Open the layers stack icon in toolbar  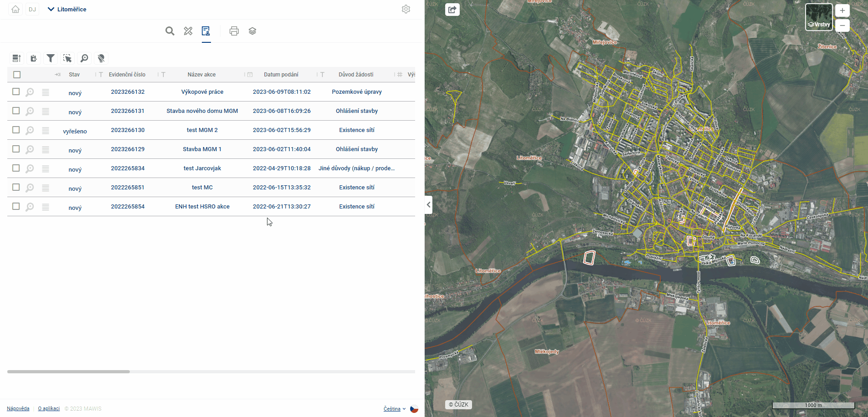(252, 31)
